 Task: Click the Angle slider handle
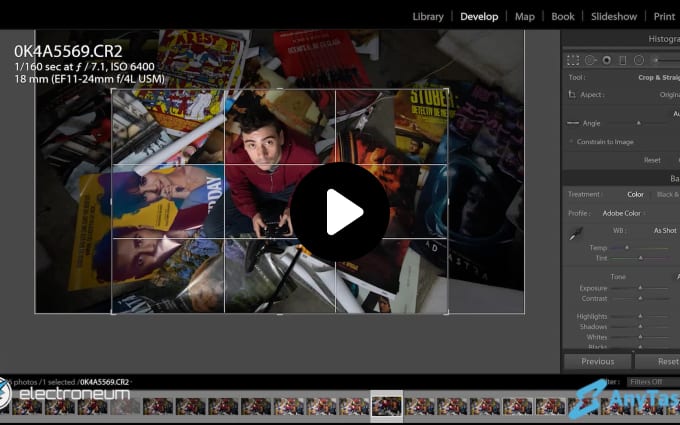tap(638, 123)
